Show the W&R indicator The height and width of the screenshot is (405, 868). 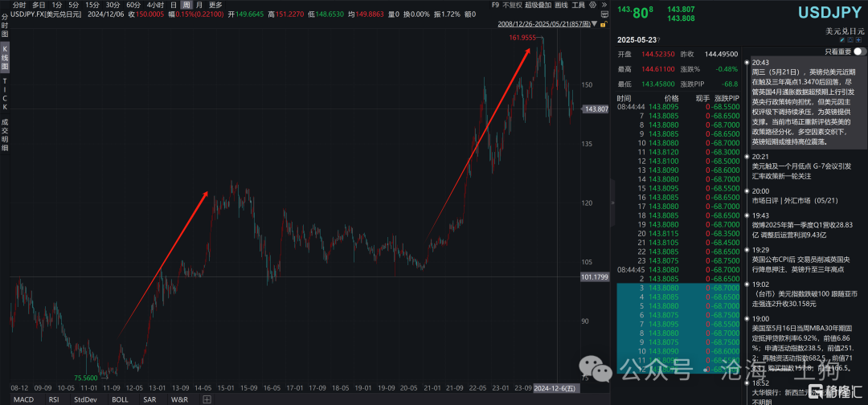click(x=178, y=399)
